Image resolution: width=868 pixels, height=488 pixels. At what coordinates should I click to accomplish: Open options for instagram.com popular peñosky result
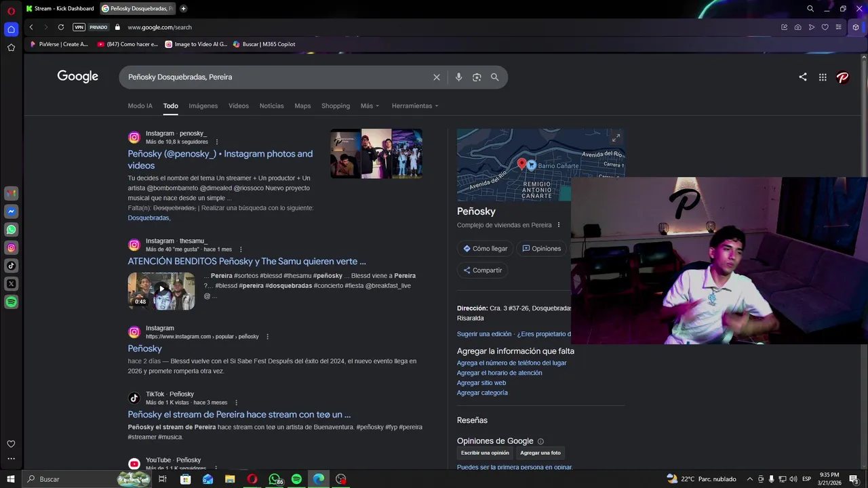267,337
